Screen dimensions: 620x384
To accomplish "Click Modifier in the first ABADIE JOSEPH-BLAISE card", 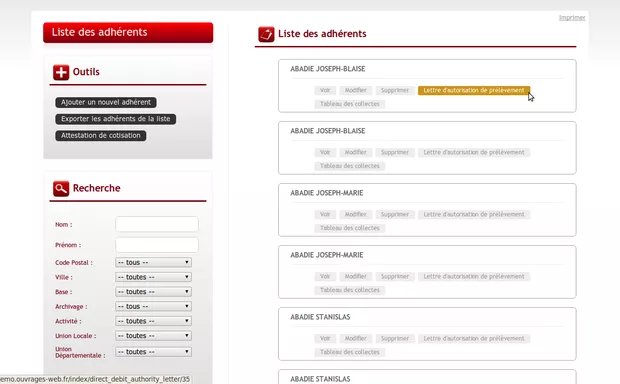I will [355, 91].
